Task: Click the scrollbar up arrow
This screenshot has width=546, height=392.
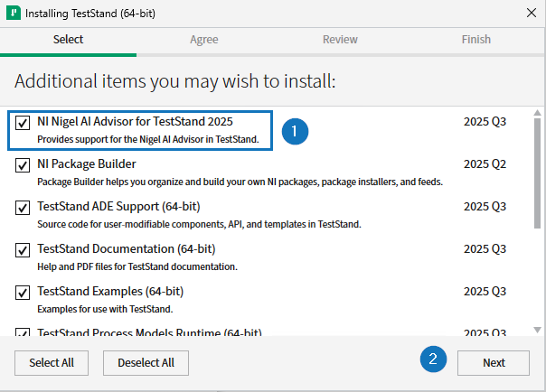Action: coord(537,113)
